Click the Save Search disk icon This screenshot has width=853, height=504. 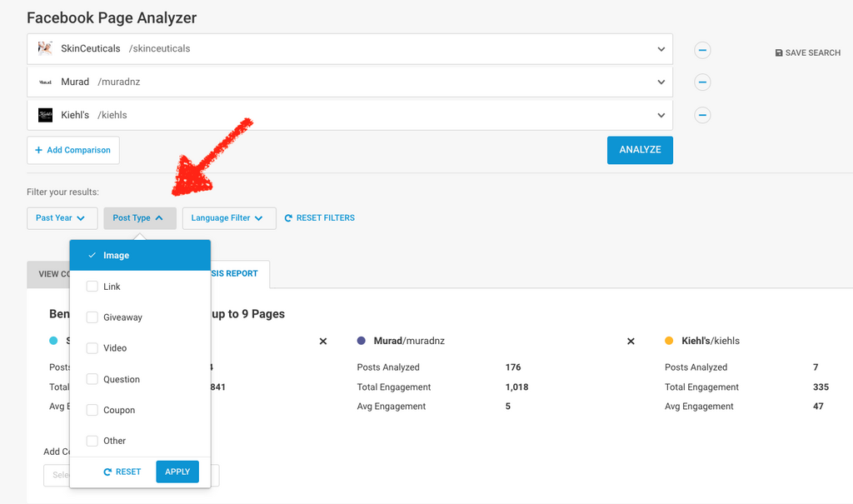click(779, 53)
